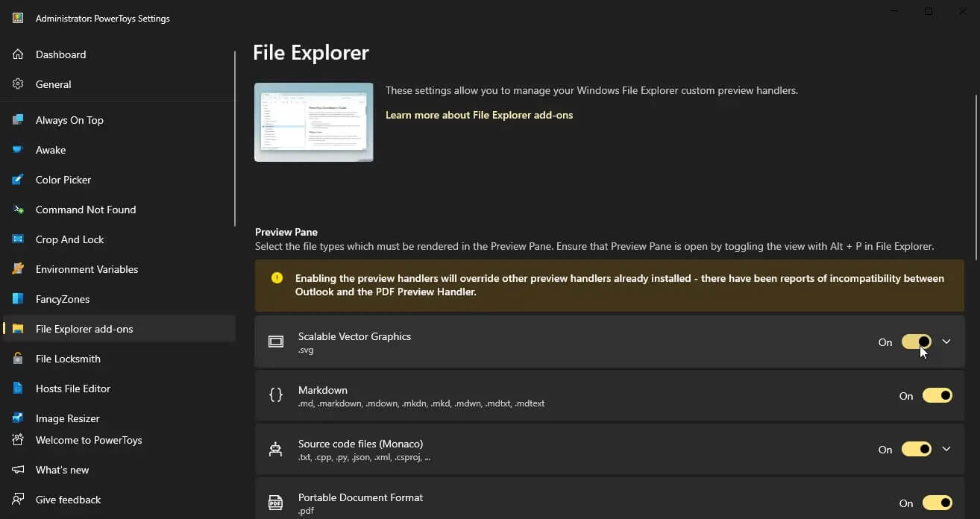This screenshot has width=980, height=519.
Task: Open the Dashboard page
Action: click(x=119, y=54)
